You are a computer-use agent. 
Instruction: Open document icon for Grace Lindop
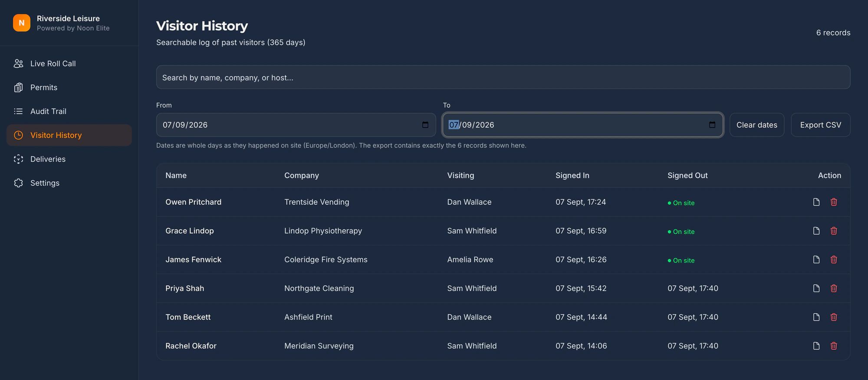(816, 231)
